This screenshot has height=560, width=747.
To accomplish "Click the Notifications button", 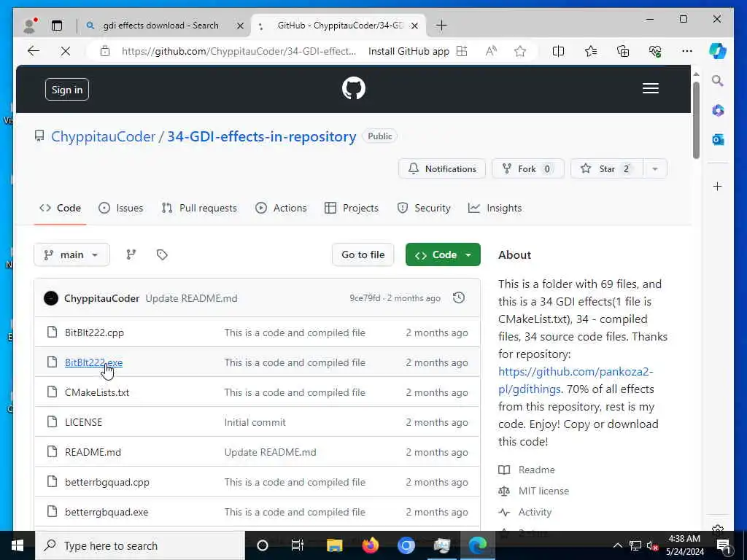I will [x=441, y=168].
